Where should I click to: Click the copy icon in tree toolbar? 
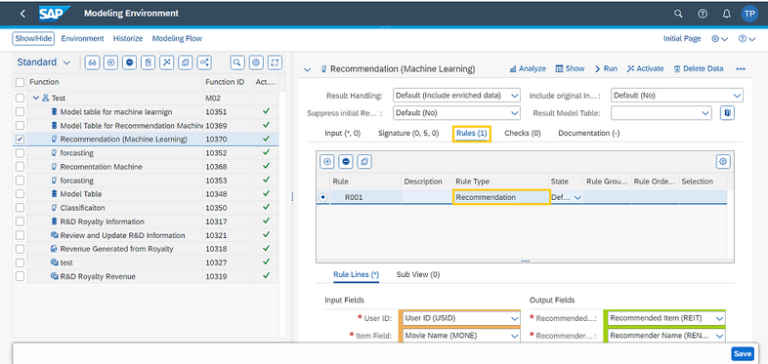click(185, 62)
